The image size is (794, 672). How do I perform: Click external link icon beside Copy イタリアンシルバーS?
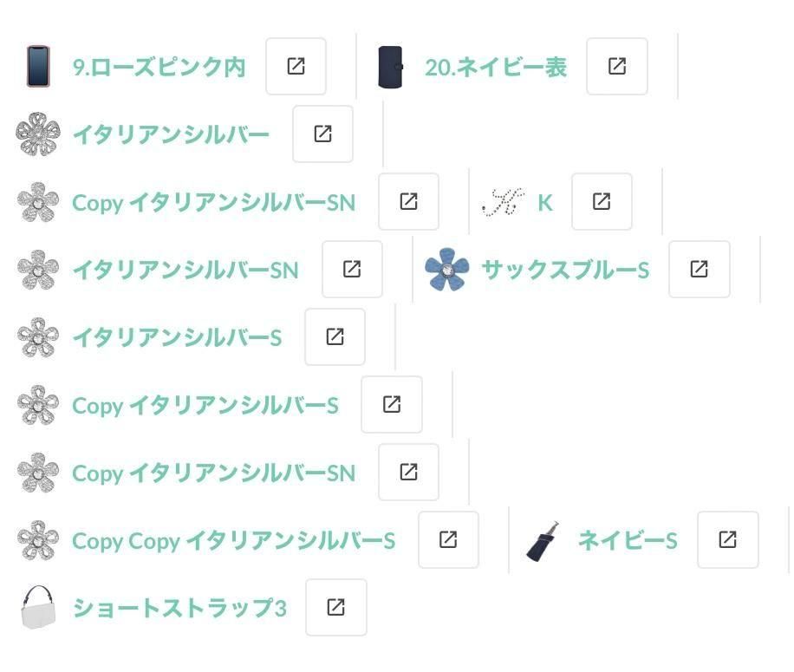click(x=392, y=405)
